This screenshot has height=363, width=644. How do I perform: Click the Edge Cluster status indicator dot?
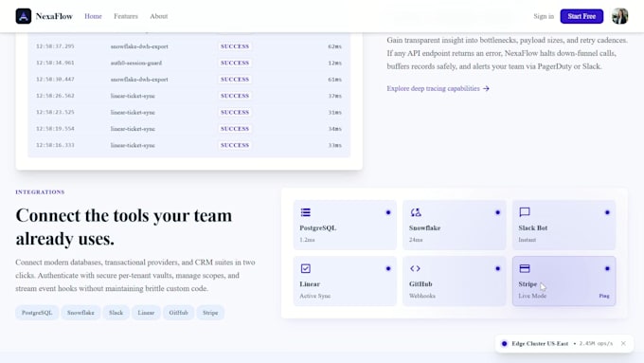(505, 343)
